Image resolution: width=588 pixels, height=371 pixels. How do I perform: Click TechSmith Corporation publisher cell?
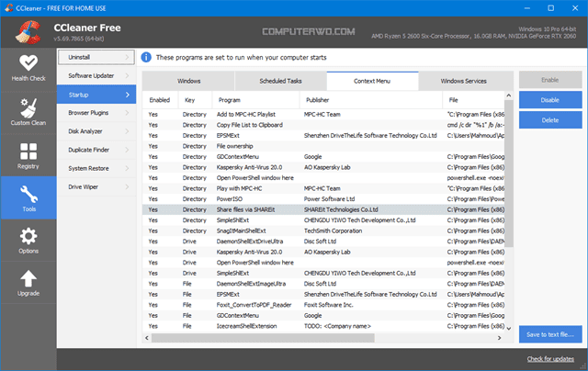333,230
